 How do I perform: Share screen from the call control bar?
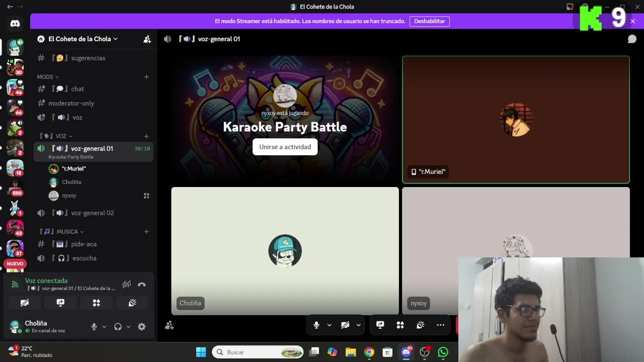380,325
